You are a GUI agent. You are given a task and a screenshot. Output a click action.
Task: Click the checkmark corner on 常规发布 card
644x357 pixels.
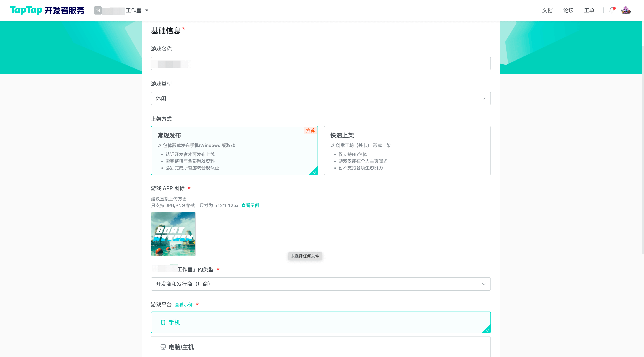[314, 172]
